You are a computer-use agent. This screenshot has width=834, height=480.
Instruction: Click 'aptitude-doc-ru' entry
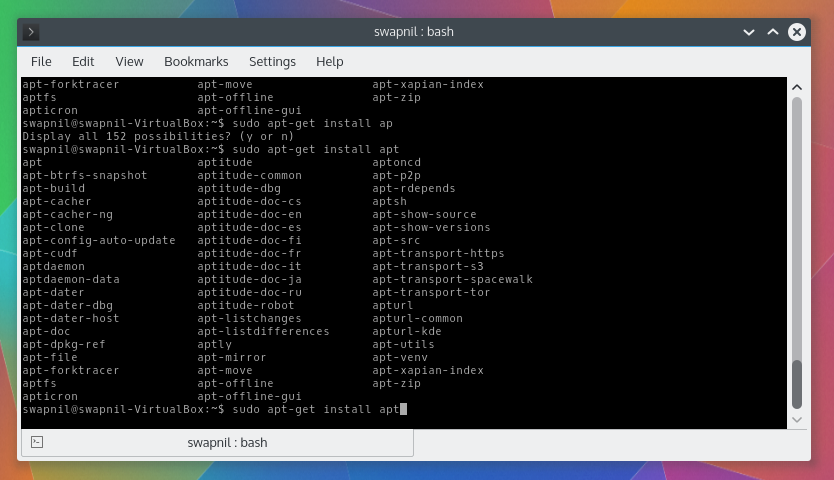(x=249, y=293)
